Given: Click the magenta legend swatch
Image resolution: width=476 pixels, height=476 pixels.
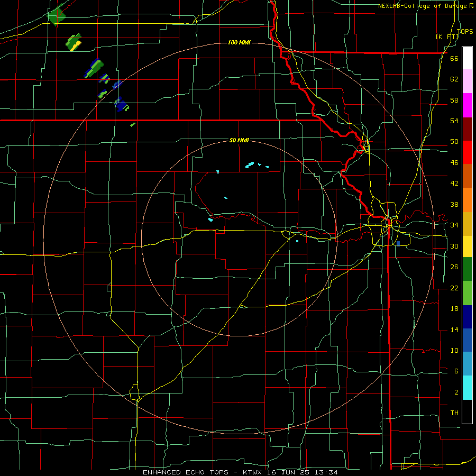Looking at the screenshot, I should [x=467, y=105].
